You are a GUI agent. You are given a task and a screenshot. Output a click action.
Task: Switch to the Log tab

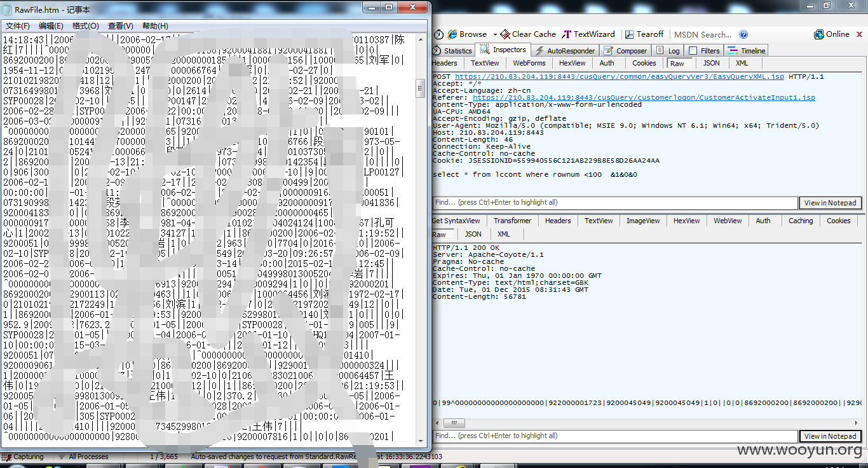point(668,51)
